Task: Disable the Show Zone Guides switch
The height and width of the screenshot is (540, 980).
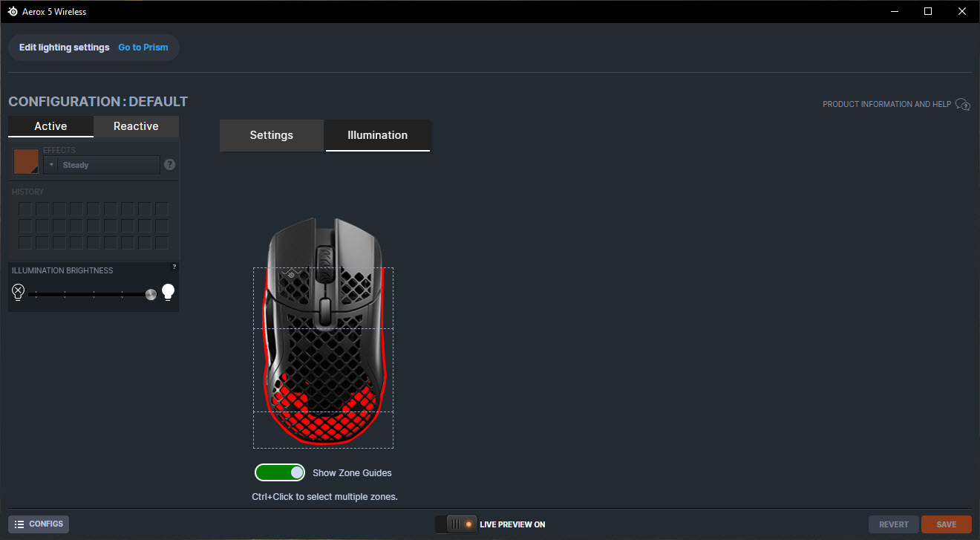Action: [280, 472]
